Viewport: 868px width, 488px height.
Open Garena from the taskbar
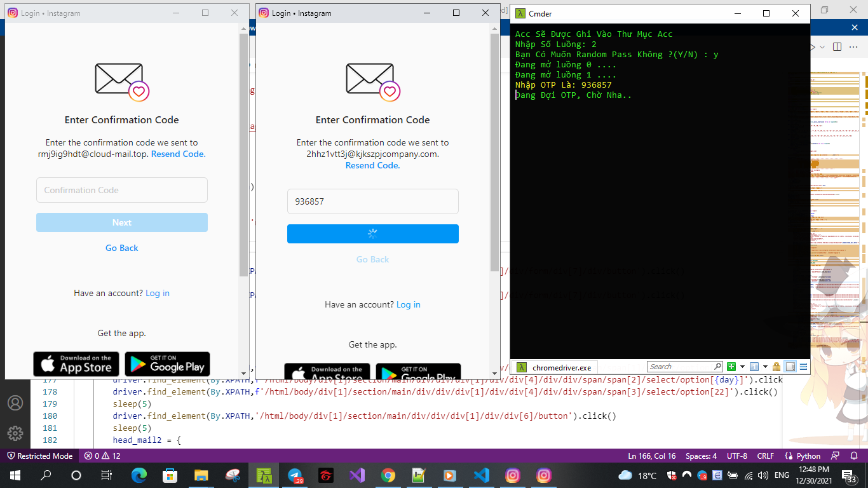325,475
